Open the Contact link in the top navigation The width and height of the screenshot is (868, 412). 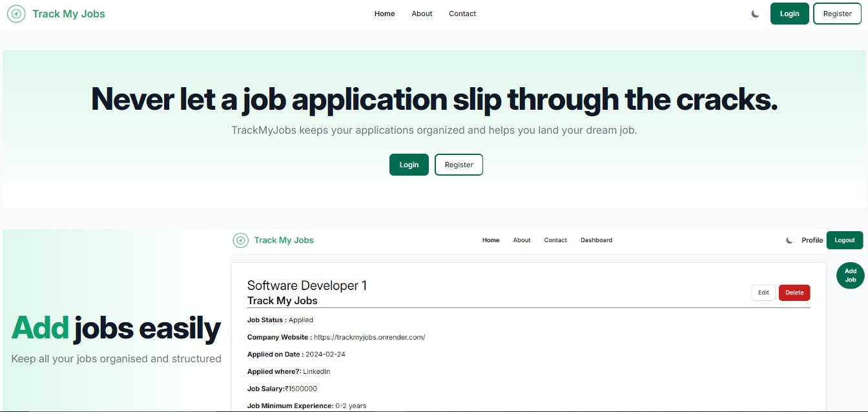coord(462,14)
